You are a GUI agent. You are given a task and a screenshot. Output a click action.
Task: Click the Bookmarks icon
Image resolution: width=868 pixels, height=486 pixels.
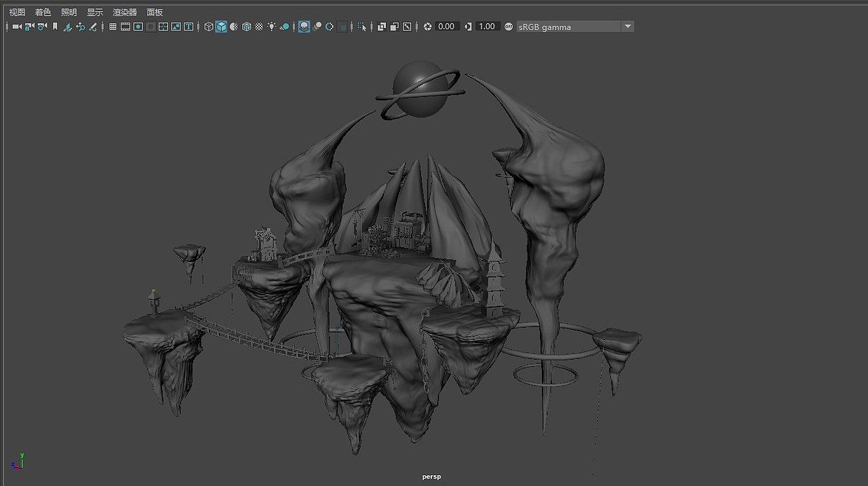55,26
